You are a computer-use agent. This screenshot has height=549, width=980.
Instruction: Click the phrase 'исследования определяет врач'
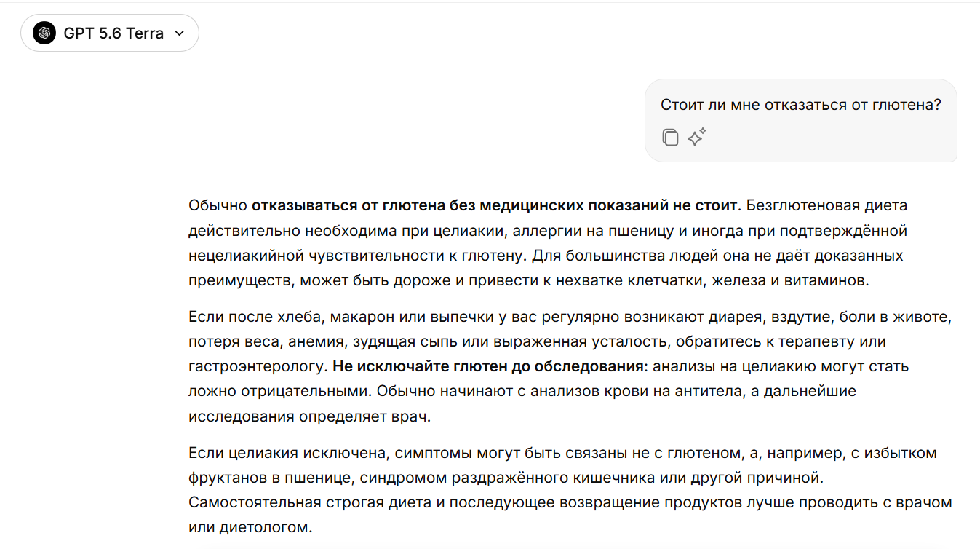pyautogui.click(x=309, y=416)
